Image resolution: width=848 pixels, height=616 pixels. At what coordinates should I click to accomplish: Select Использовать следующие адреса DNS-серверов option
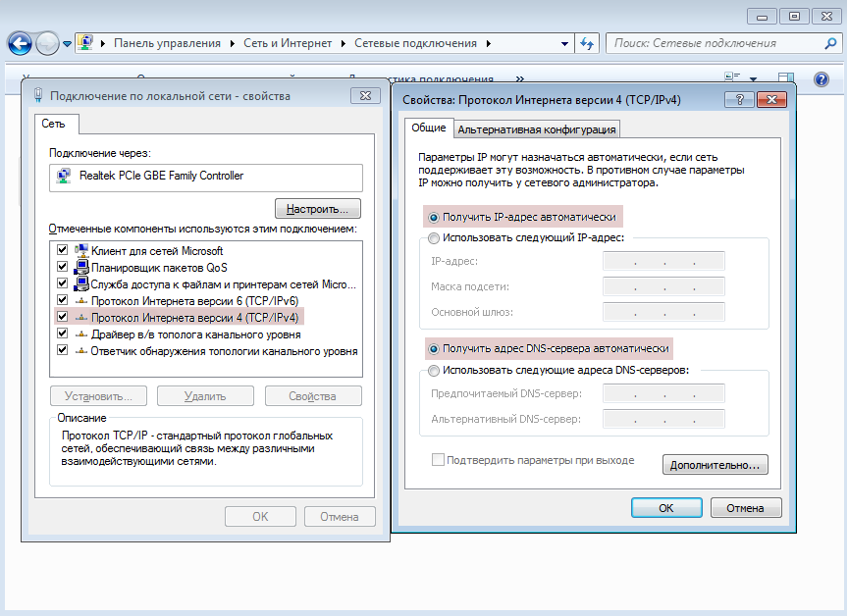coord(434,370)
